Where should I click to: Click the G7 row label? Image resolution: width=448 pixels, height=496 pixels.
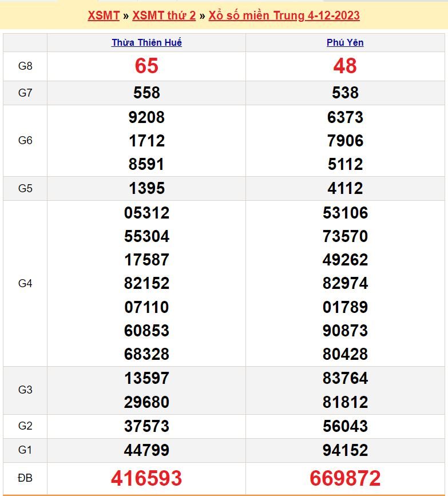[25, 93]
